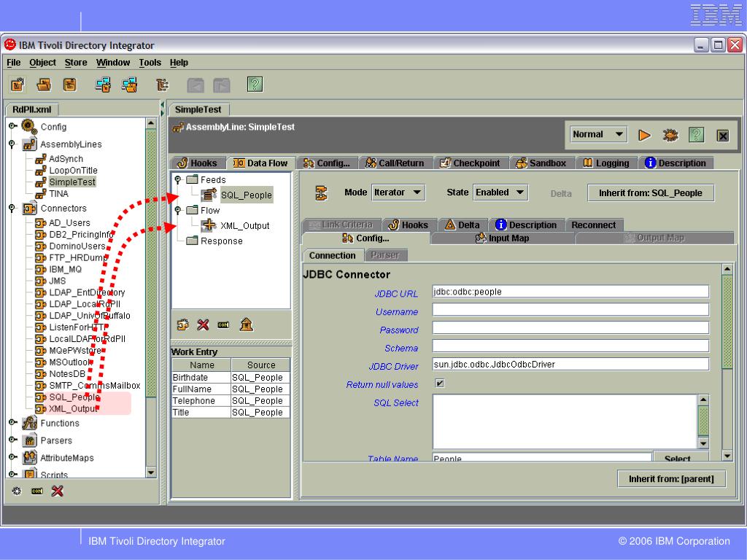The height and width of the screenshot is (560, 747).
Task: Select the LoopOnTitle assembly line
Action: [x=73, y=170]
